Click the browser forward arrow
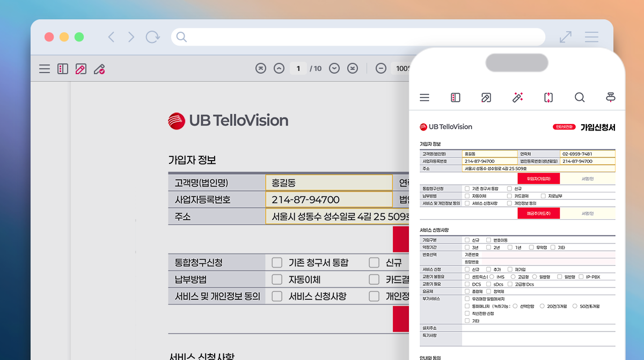The image size is (644, 360). pyautogui.click(x=131, y=37)
